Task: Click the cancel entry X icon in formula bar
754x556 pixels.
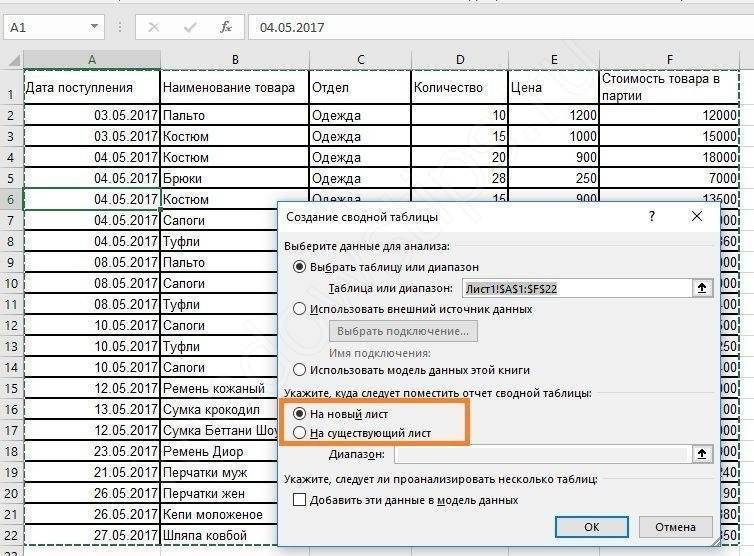Action: (154, 27)
